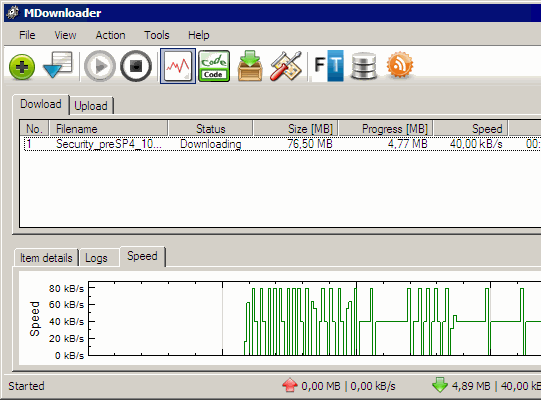
Task: Sort by the Progress [MB] column header
Action: click(x=386, y=129)
